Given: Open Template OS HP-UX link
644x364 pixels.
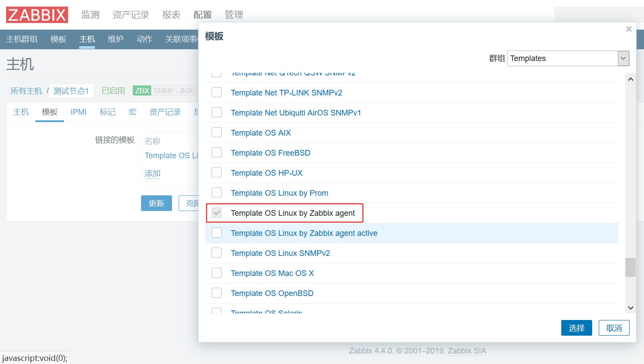Looking at the screenshot, I should click(x=266, y=173).
